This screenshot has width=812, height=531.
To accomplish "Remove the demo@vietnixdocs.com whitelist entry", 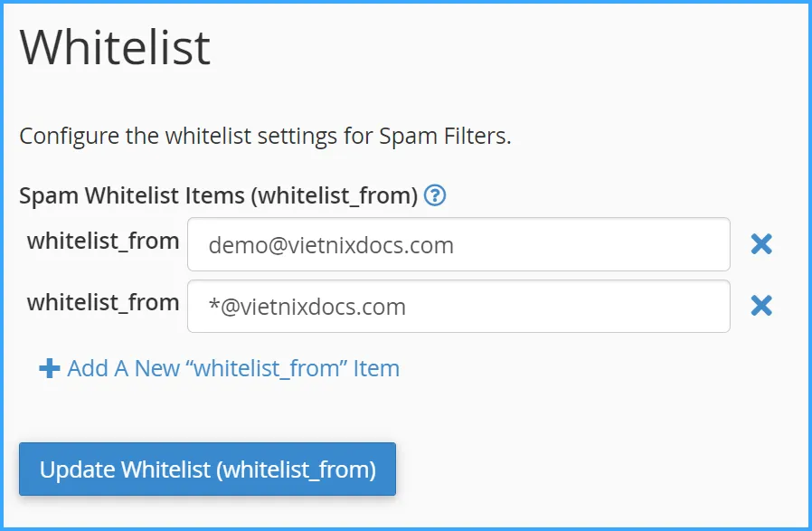I will click(761, 243).
